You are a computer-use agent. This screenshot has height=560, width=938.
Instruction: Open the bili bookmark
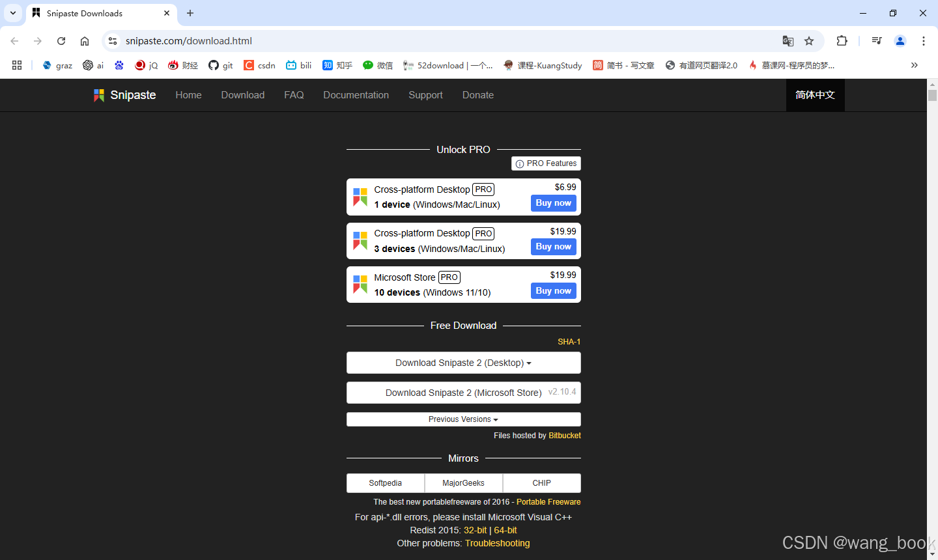click(299, 65)
